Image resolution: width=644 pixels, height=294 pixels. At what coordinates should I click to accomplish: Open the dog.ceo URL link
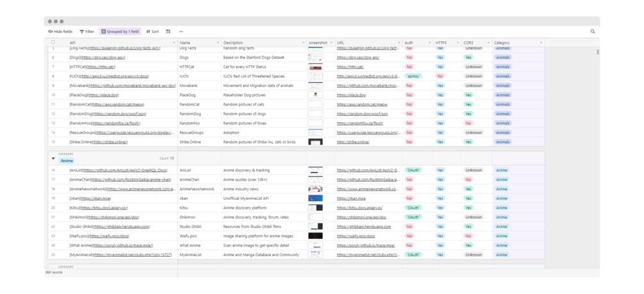pyautogui.click(x=358, y=58)
